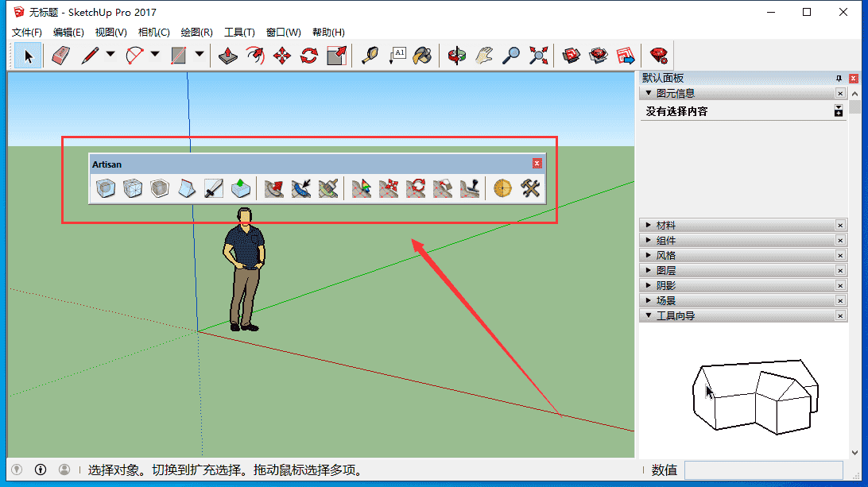The image size is (868, 487).
Task: Collapse the 工具向导 panel
Action: (x=649, y=315)
